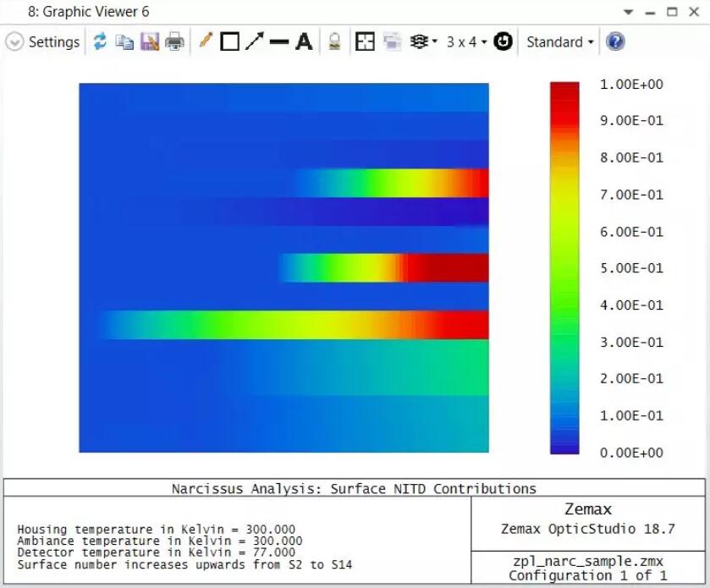Viewport: 710px width, 588px height.
Task: Select the rectangle box annotation tool
Action: pos(229,41)
